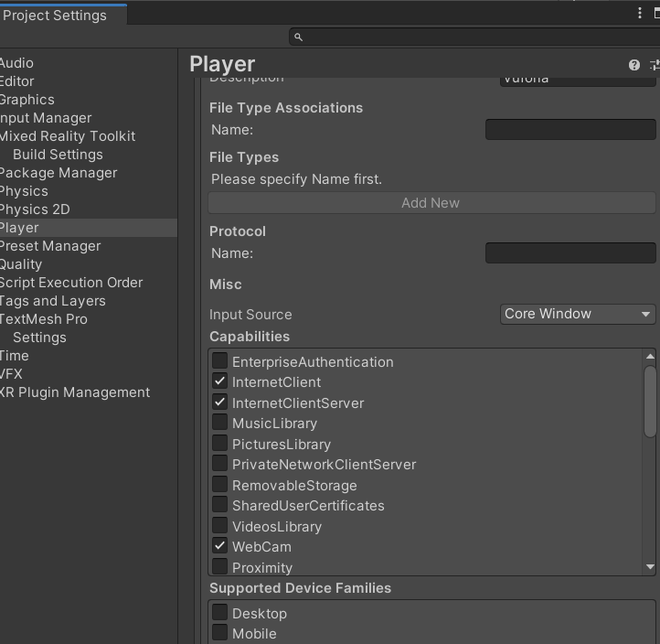
Task: Open the Player help documentation icon
Action: (633, 65)
